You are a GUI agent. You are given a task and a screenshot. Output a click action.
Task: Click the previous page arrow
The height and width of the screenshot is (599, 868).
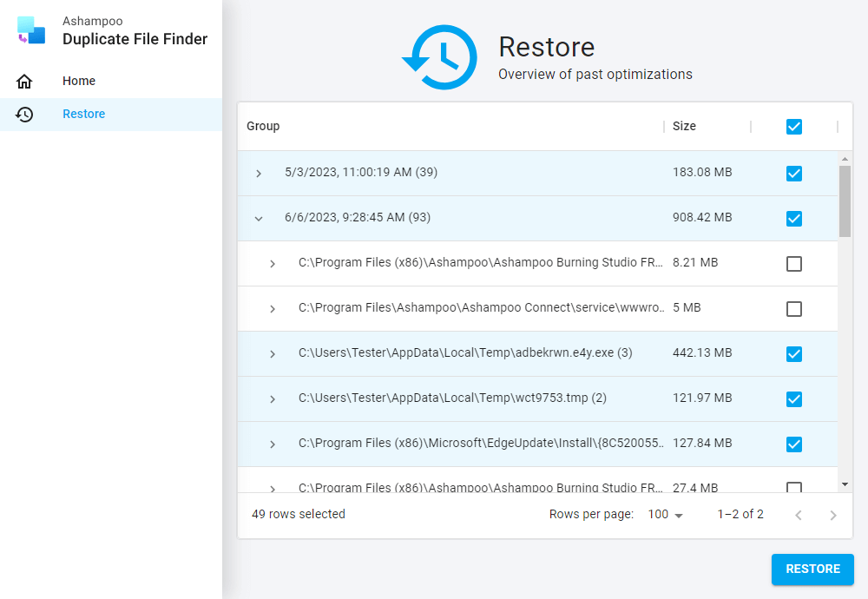click(x=799, y=514)
